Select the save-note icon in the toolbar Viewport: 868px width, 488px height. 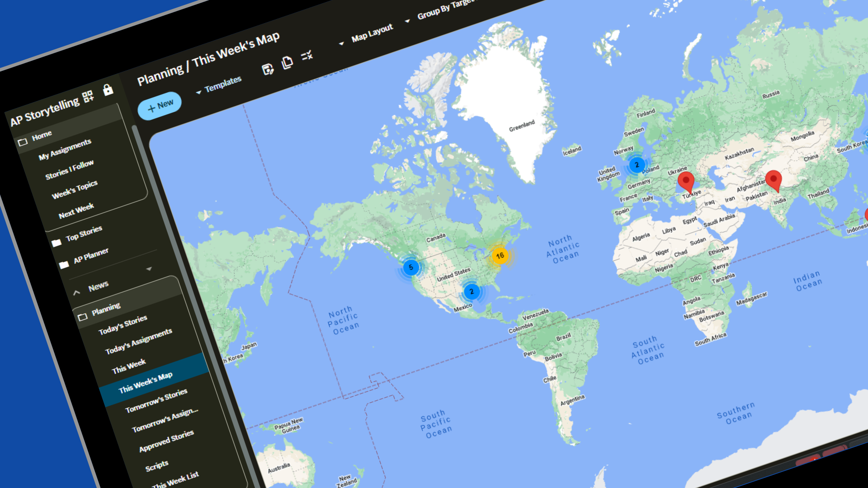268,69
